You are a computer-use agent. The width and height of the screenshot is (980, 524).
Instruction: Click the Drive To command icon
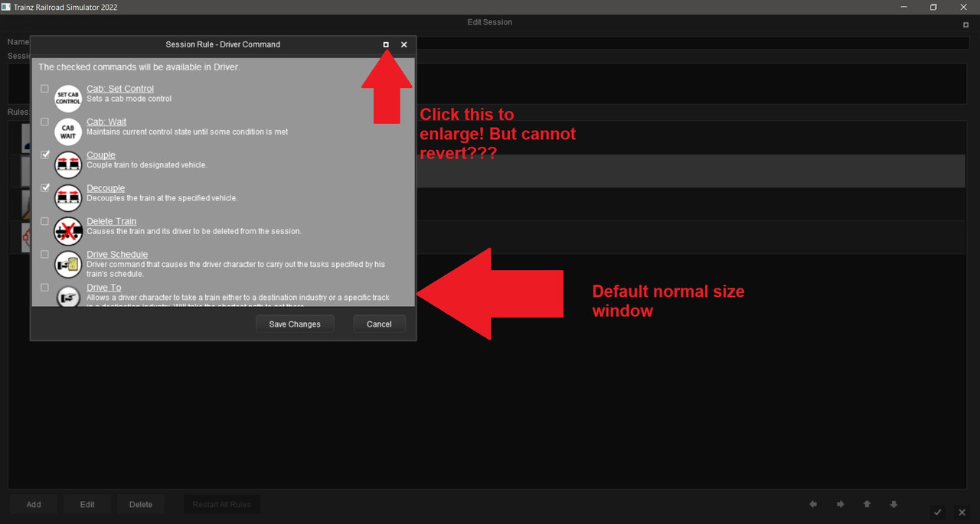pos(68,295)
